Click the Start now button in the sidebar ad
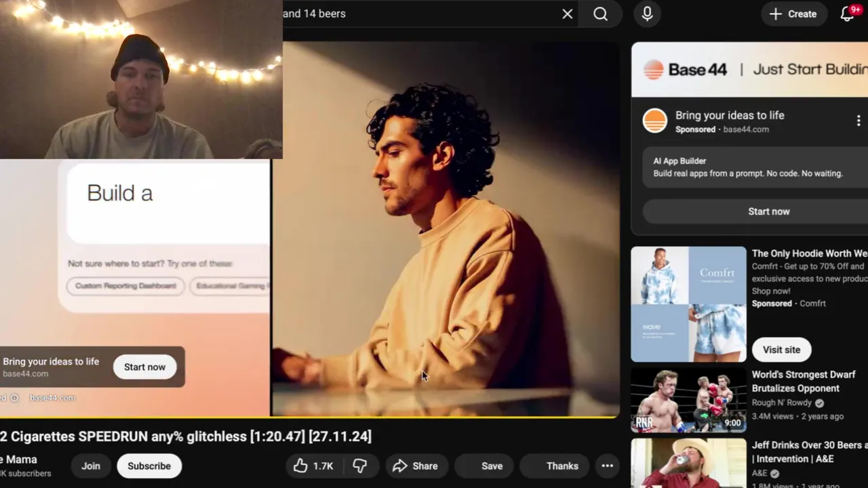This screenshot has height=488, width=868. click(768, 211)
